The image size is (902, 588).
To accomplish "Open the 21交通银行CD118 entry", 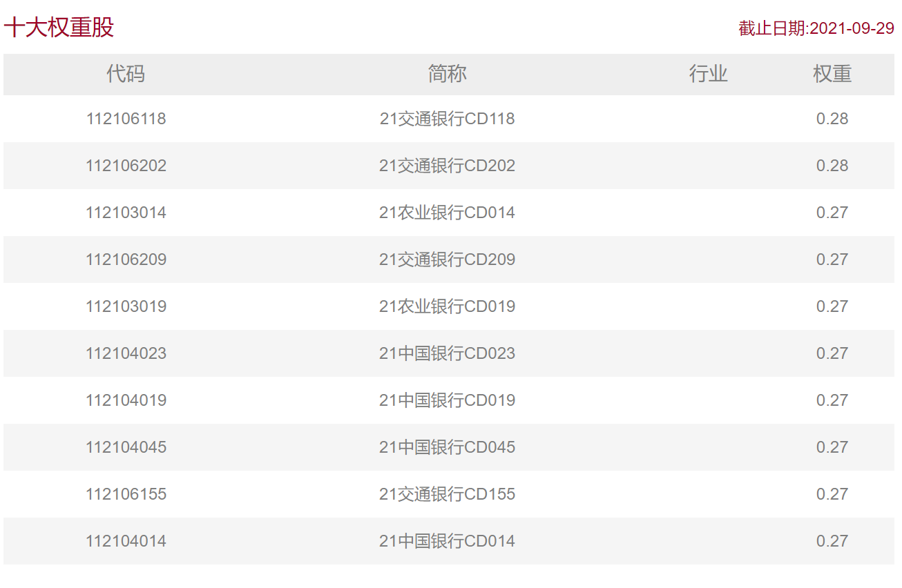I will coord(447,119).
